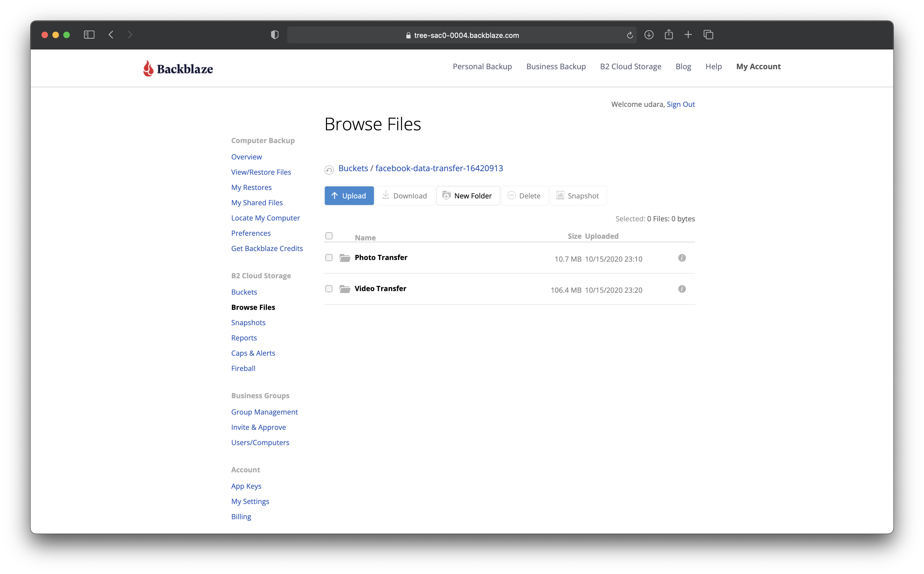Open Buckets in the sidebar
This screenshot has width=924, height=574.
coord(244,292)
